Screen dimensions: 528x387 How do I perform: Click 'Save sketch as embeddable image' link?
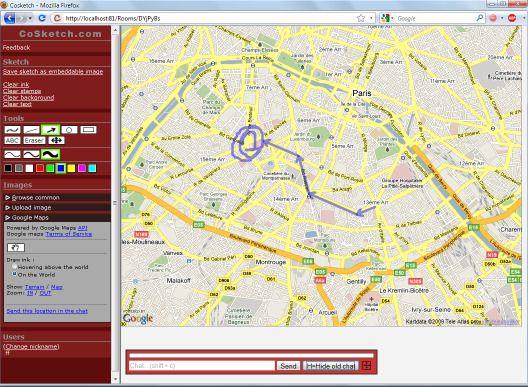(53, 71)
